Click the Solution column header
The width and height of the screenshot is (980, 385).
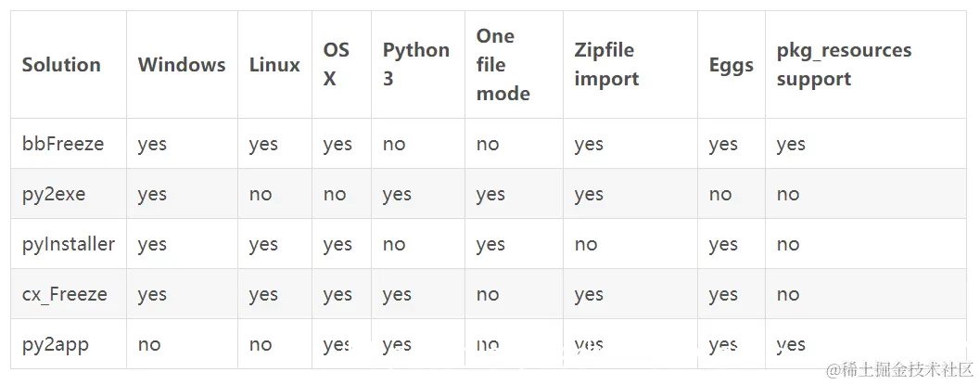tap(61, 65)
